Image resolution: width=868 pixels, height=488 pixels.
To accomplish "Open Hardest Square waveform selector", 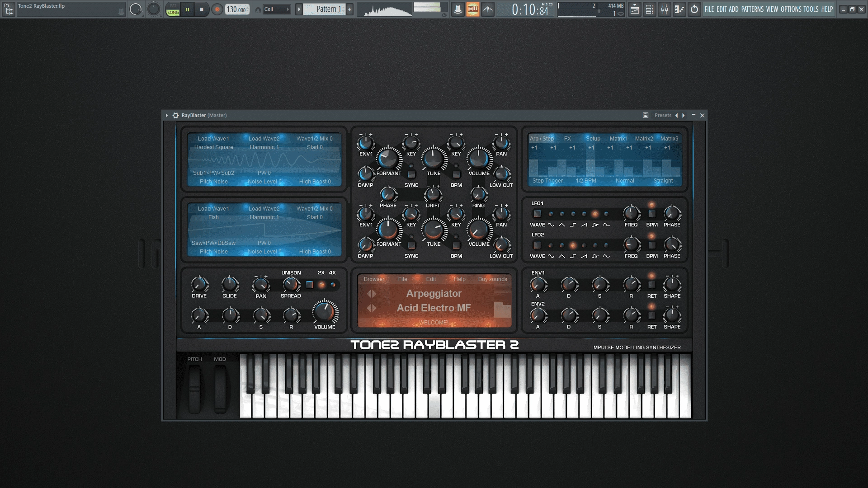I will click(214, 147).
